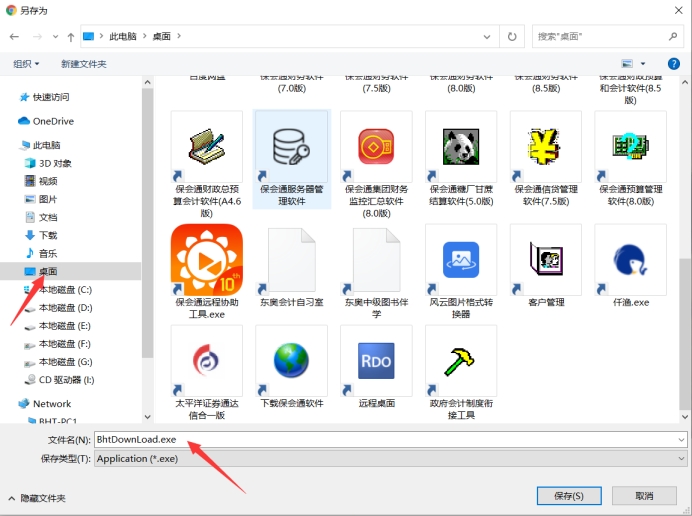Image resolution: width=692 pixels, height=516 pixels.
Task: Open recent locations dropdown arrow
Action: click(55, 37)
